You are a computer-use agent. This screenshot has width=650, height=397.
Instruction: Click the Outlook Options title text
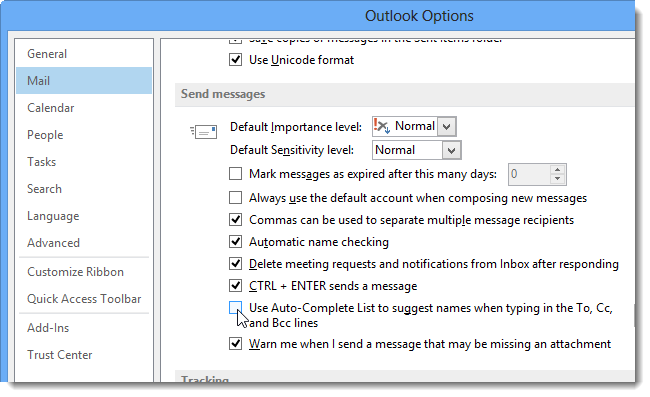(x=419, y=16)
